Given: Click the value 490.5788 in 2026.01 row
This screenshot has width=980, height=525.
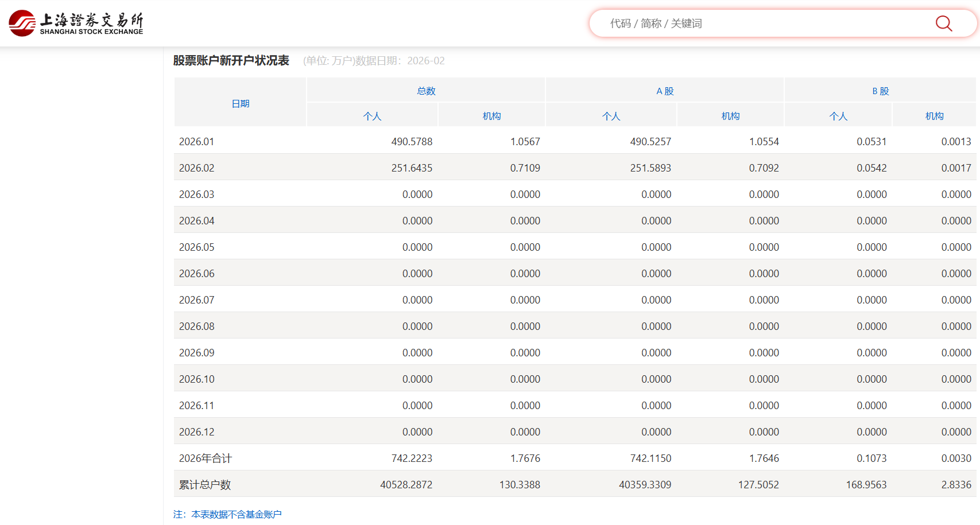Looking at the screenshot, I should (412, 142).
